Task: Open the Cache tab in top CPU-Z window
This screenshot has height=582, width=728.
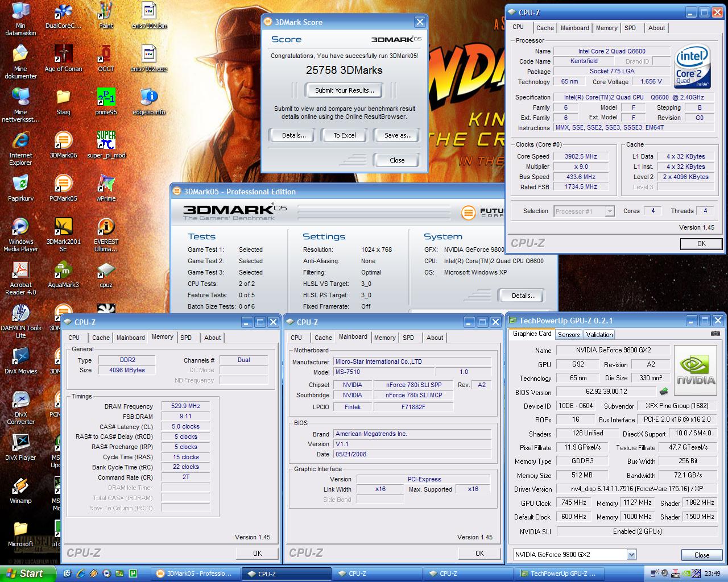Action: [545, 28]
